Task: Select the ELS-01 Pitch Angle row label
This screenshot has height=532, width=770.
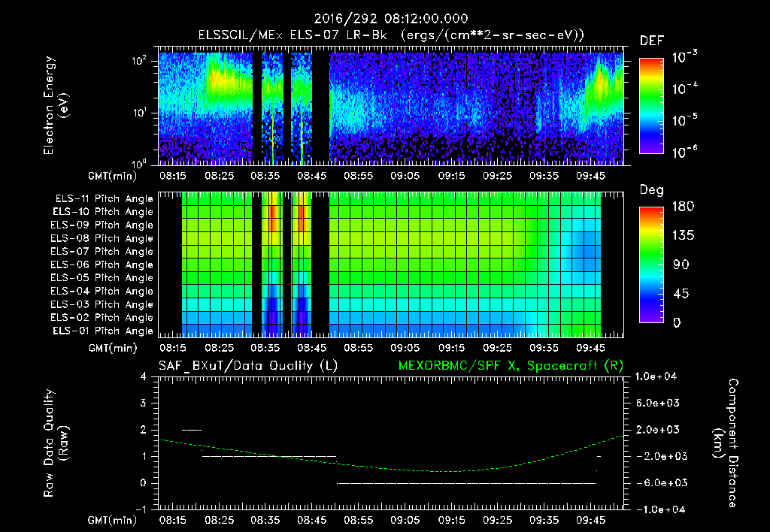Action: point(103,331)
